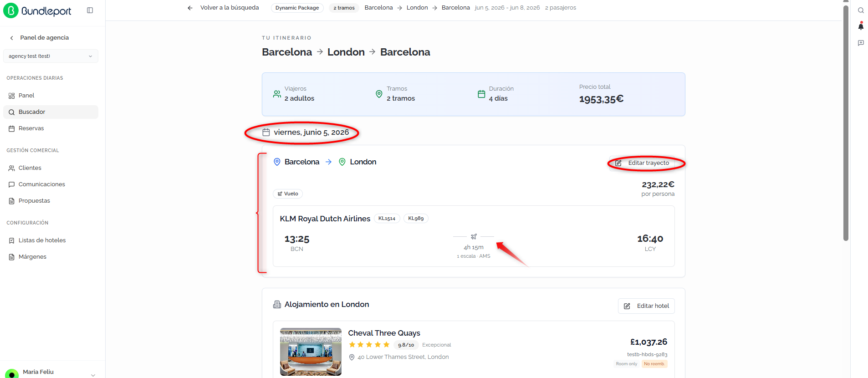Open Propuestas in the sidebar
The height and width of the screenshot is (378, 868).
coord(51,201)
